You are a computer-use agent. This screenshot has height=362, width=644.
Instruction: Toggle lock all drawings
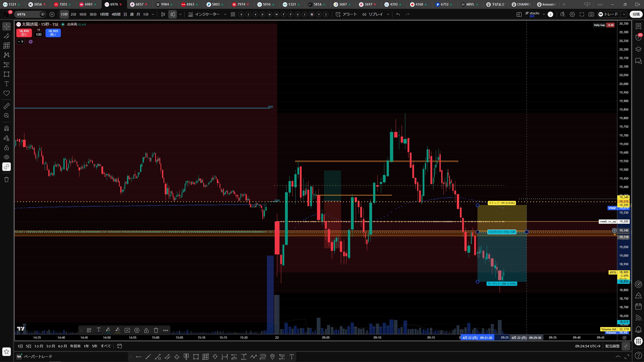[7, 148]
